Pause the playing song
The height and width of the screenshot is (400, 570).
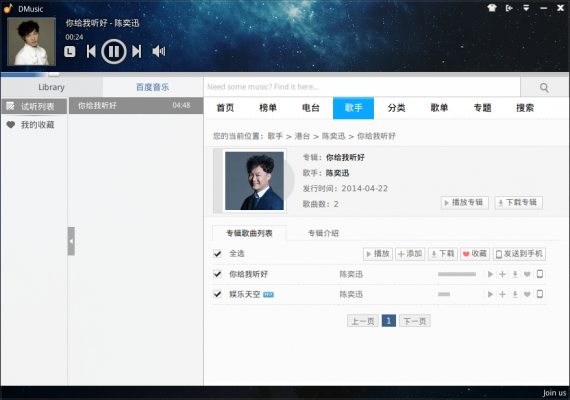113,51
